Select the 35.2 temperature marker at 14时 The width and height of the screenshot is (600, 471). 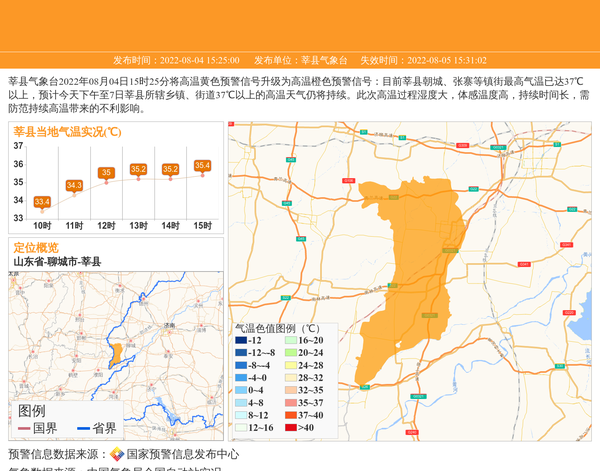[x=170, y=169]
